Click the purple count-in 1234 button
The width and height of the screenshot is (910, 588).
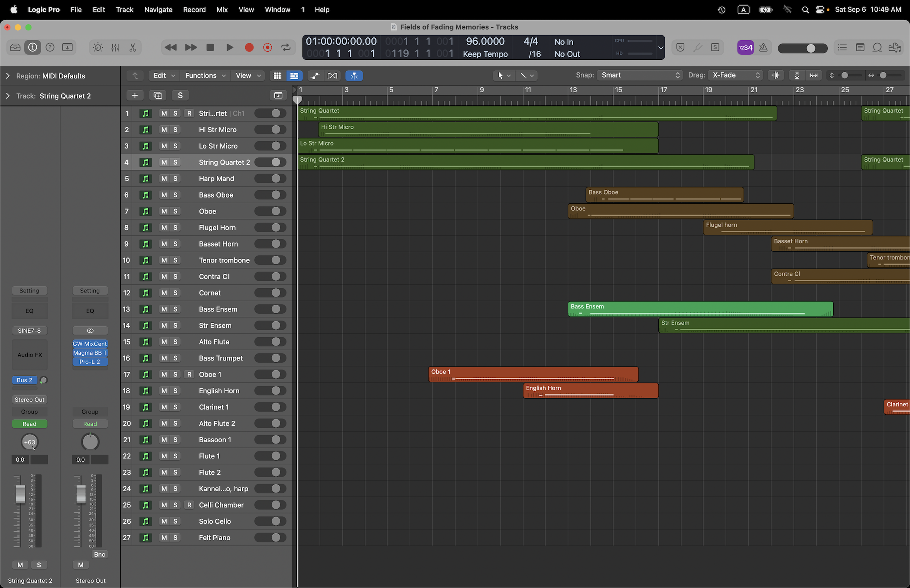(x=745, y=48)
